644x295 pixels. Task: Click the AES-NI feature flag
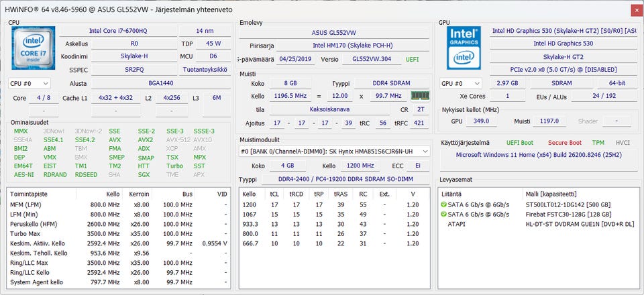pos(23,175)
